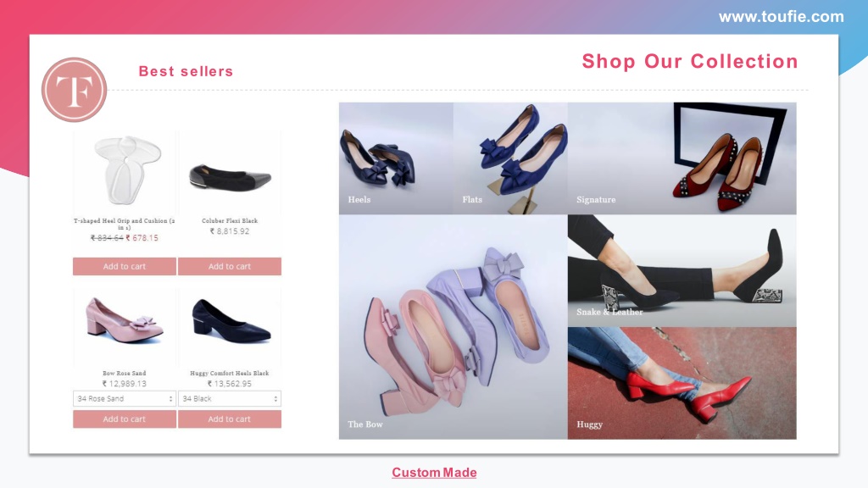Visit the www.toufie.com link
The height and width of the screenshot is (488, 868).
[x=781, y=17]
